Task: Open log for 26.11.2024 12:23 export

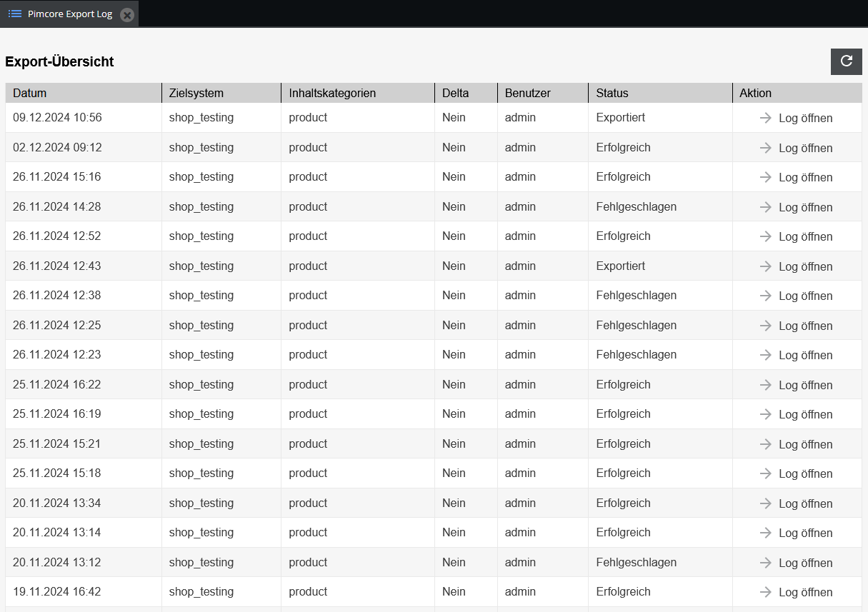Action: tap(796, 355)
